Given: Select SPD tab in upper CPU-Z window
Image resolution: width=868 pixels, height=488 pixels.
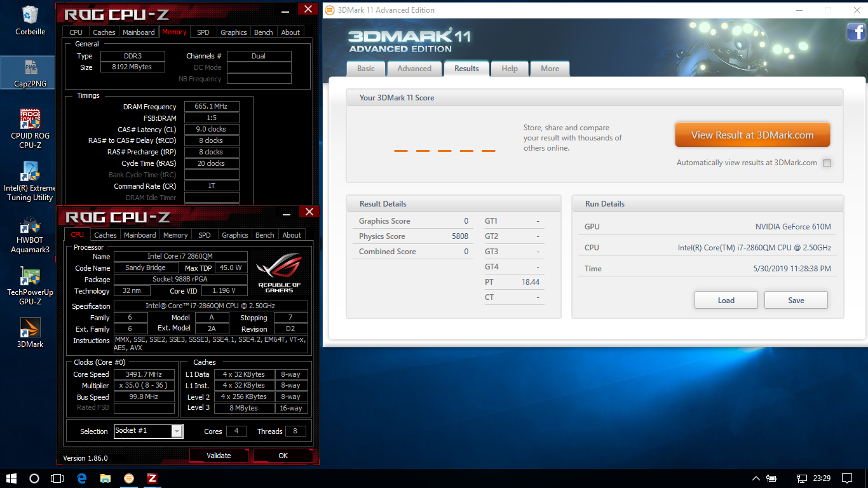Looking at the screenshot, I should tap(203, 32).
